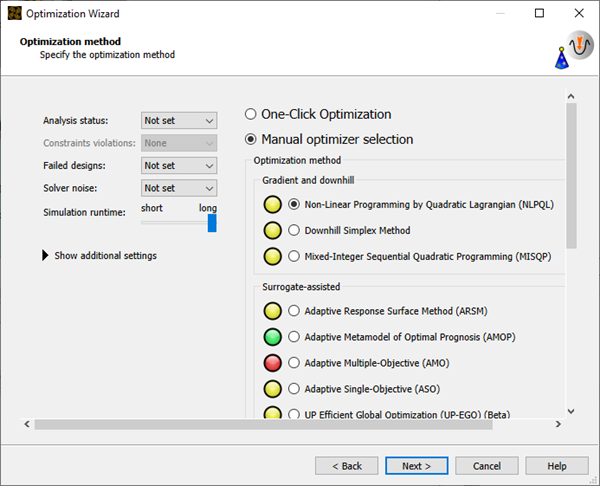The height and width of the screenshot is (486, 600).
Task: Click the Cancel button
Action: click(x=487, y=466)
